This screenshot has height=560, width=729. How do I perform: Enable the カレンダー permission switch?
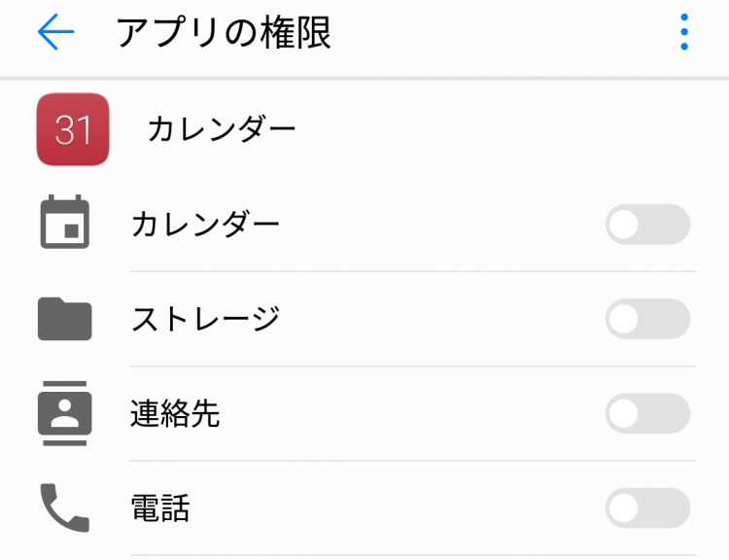coord(647,225)
